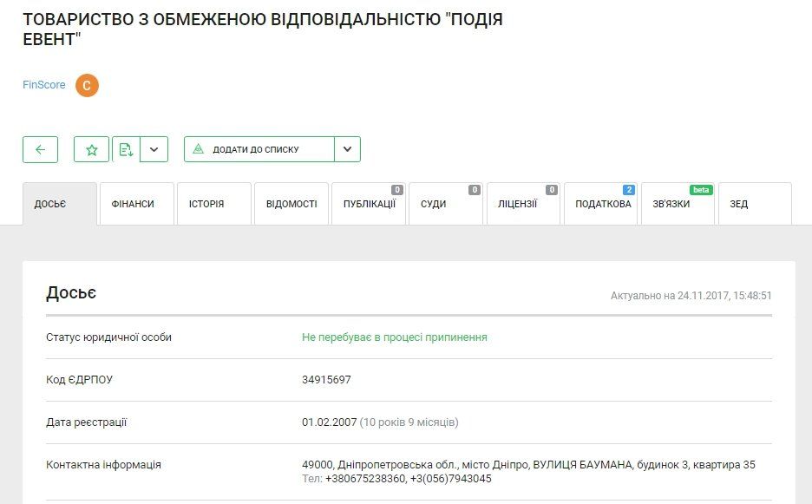Open the ДОДАТИ ДО СПИСКУ dropdown arrow

pos(347,148)
